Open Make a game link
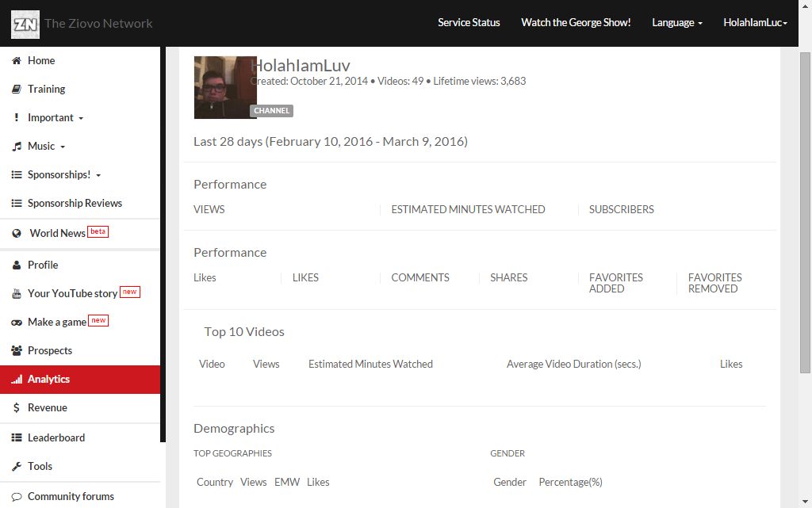 [80, 322]
